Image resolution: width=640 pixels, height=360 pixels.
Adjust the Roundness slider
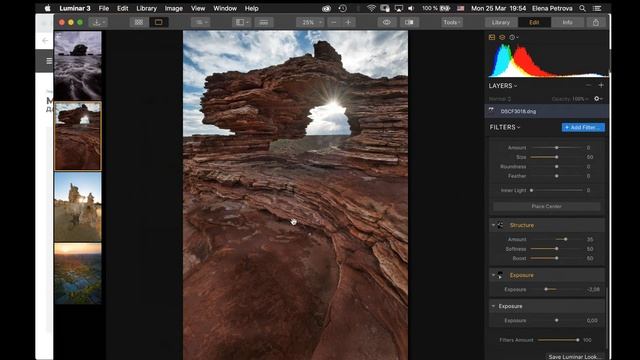(x=557, y=167)
